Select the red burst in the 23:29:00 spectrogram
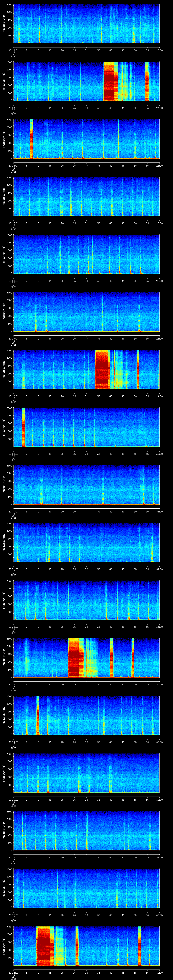This screenshot has height=980, width=173. click(24, 427)
